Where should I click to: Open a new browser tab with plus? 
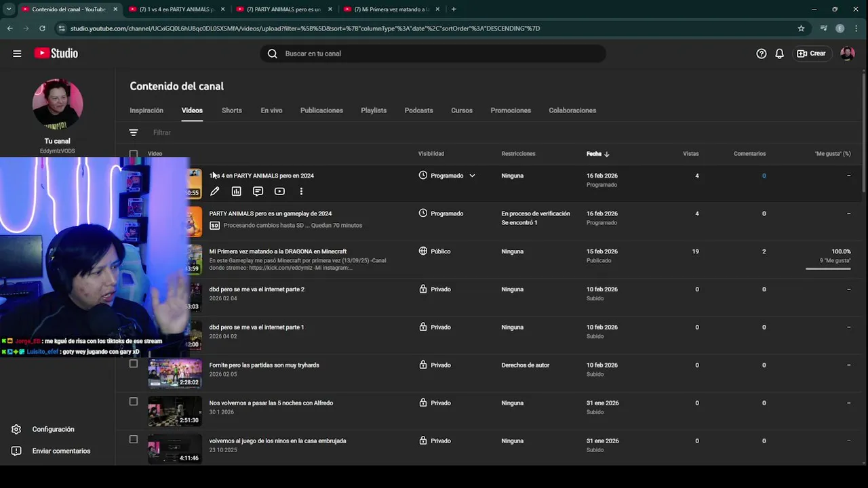(x=454, y=9)
